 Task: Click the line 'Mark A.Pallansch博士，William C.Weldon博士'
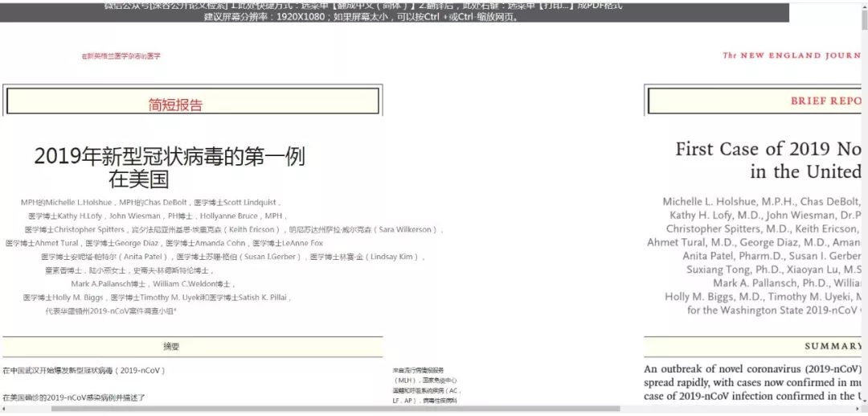(x=153, y=284)
